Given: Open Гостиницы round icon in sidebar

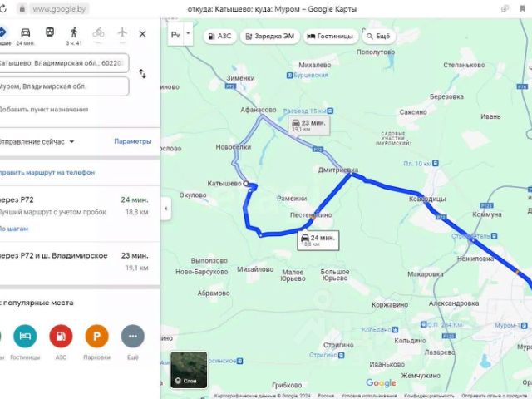Looking at the screenshot, I should point(25,336).
